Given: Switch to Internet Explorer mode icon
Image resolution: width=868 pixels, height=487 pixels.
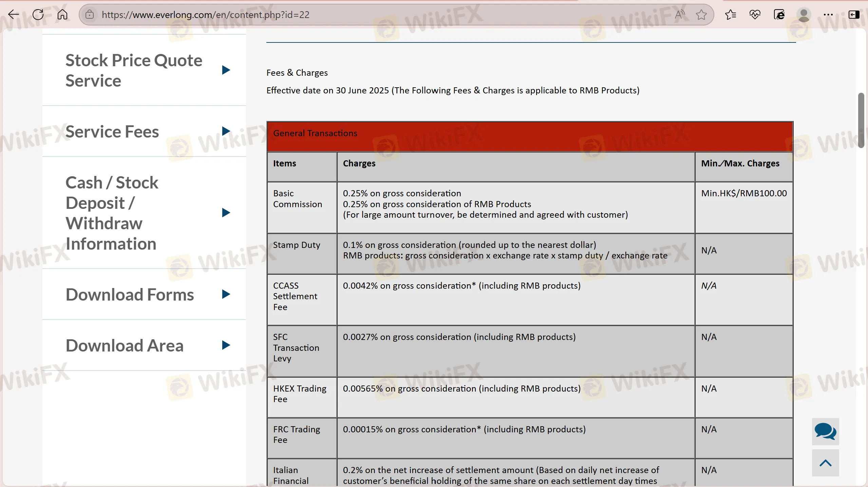Looking at the screenshot, I should pyautogui.click(x=779, y=15).
